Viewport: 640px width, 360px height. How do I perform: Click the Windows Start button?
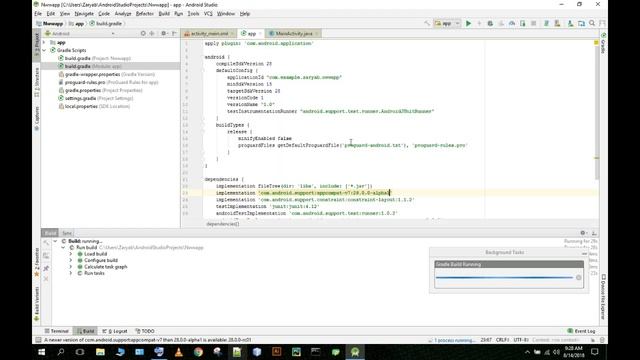click(x=41, y=352)
